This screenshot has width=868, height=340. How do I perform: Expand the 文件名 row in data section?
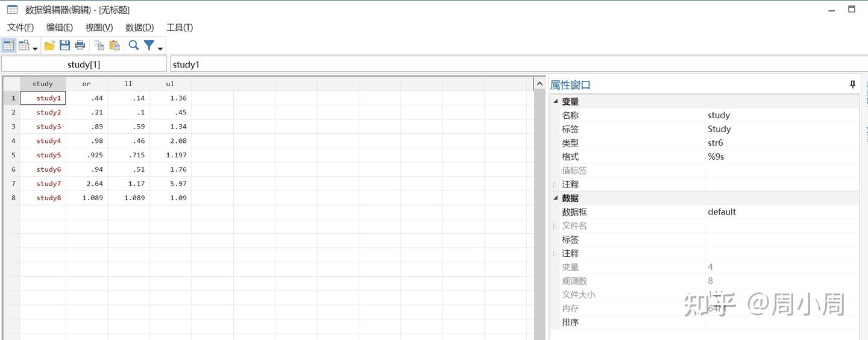556,226
